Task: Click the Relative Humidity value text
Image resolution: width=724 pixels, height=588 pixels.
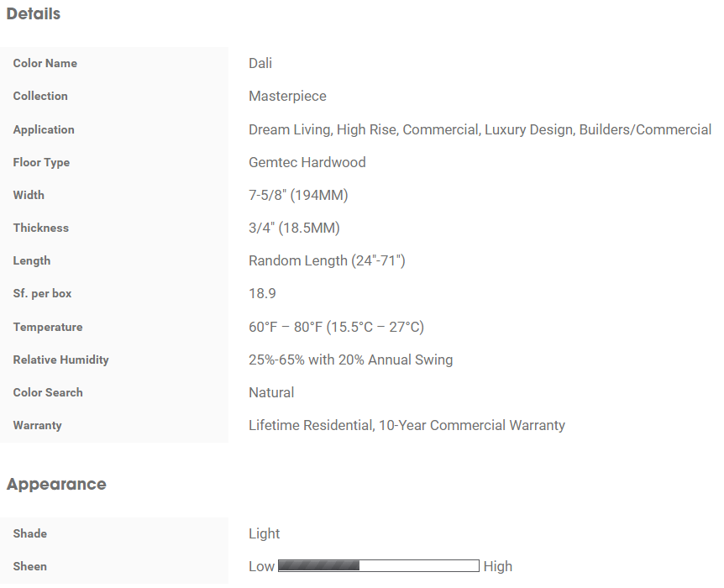Action: click(x=351, y=360)
